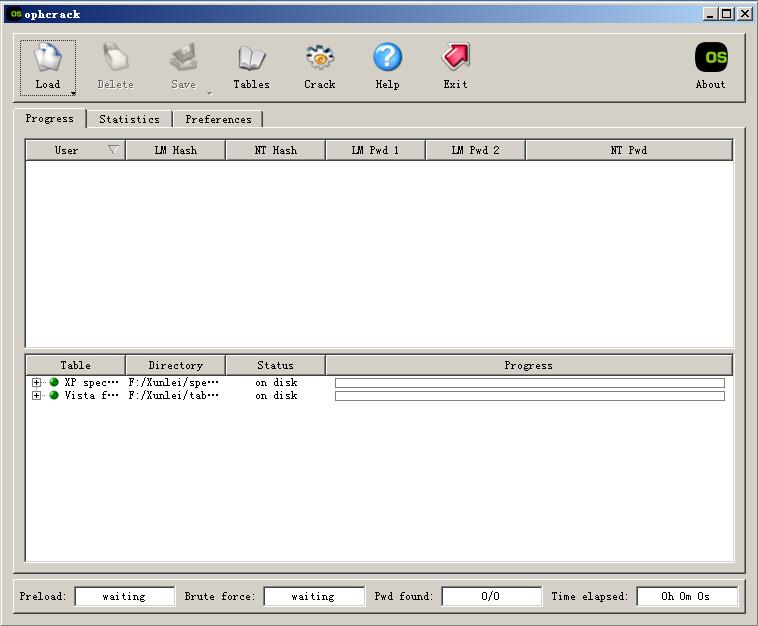Click the Delete toolbar icon

[x=116, y=58]
